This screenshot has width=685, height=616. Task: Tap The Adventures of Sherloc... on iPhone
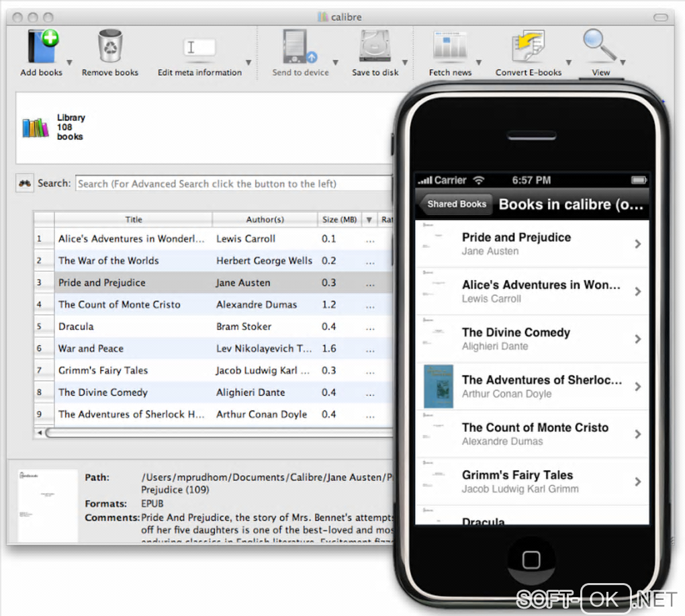click(532, 386)
